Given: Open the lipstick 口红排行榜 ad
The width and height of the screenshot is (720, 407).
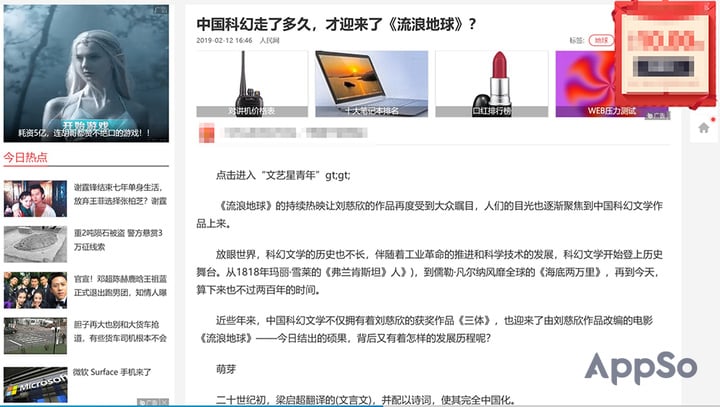Looking at the screenshot, I should click(491, 84).
